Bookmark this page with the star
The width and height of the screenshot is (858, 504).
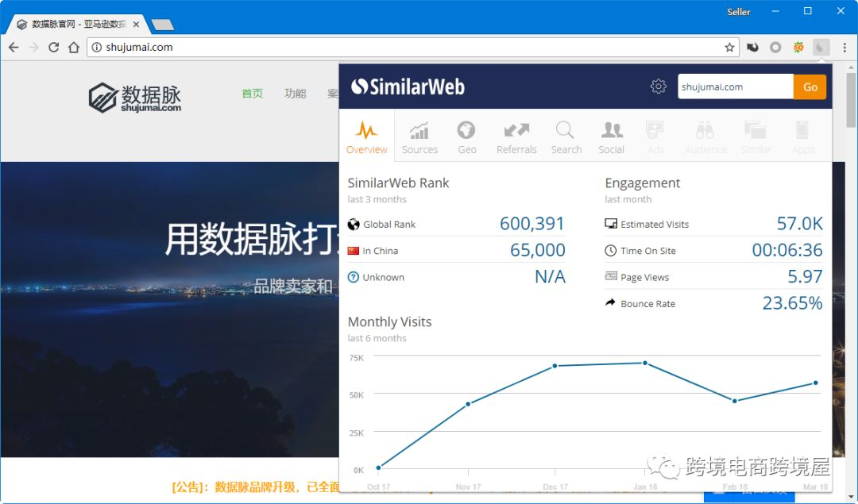(x=729, y=48)
